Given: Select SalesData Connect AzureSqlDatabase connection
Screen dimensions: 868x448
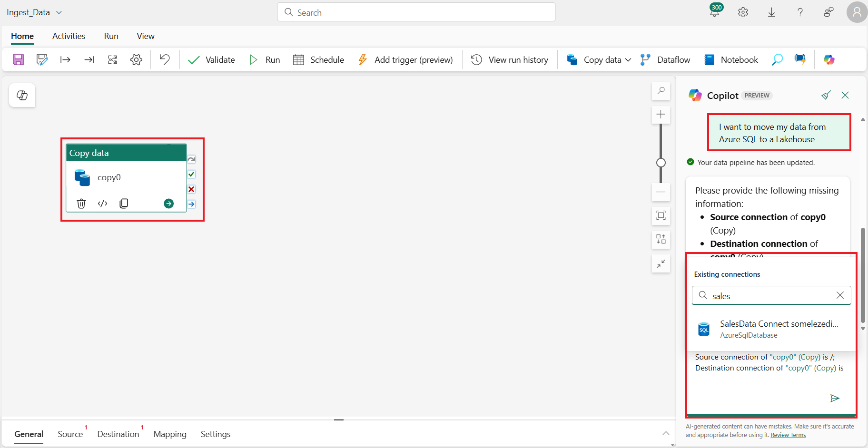Looking at the screenshot, I should (771, 329).
